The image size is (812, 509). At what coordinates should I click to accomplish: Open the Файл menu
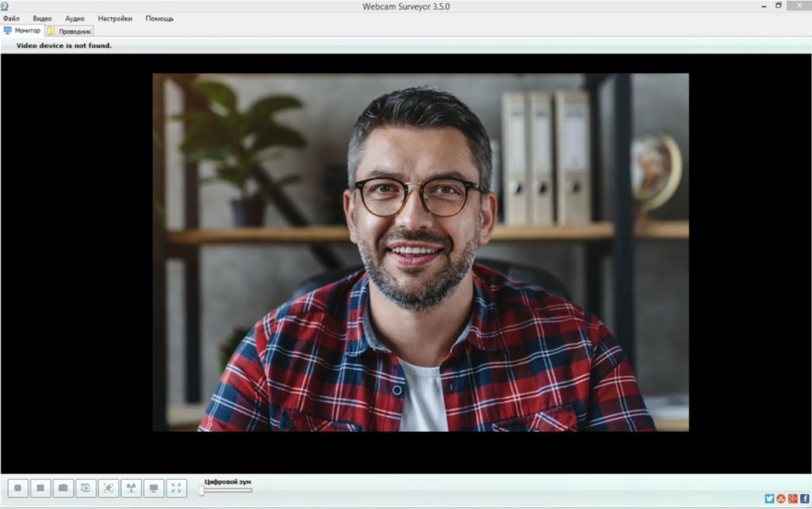click(11, 18)
